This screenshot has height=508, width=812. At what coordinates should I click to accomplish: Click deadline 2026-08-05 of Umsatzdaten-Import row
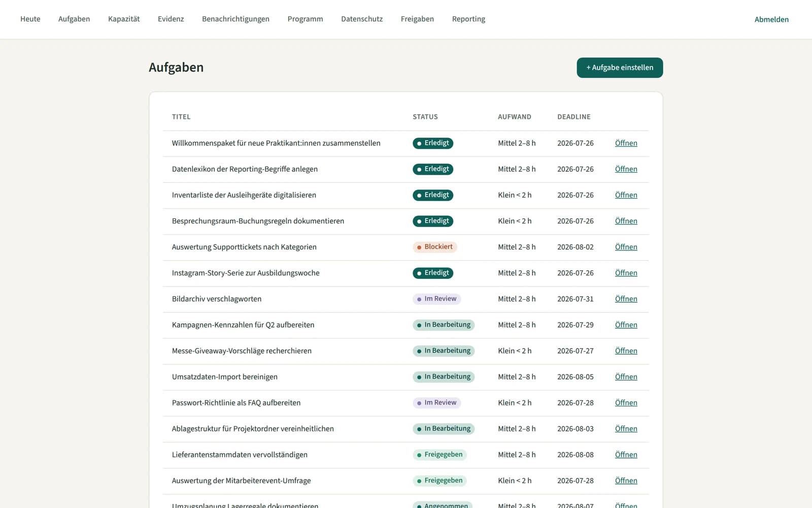coord(576,377)
